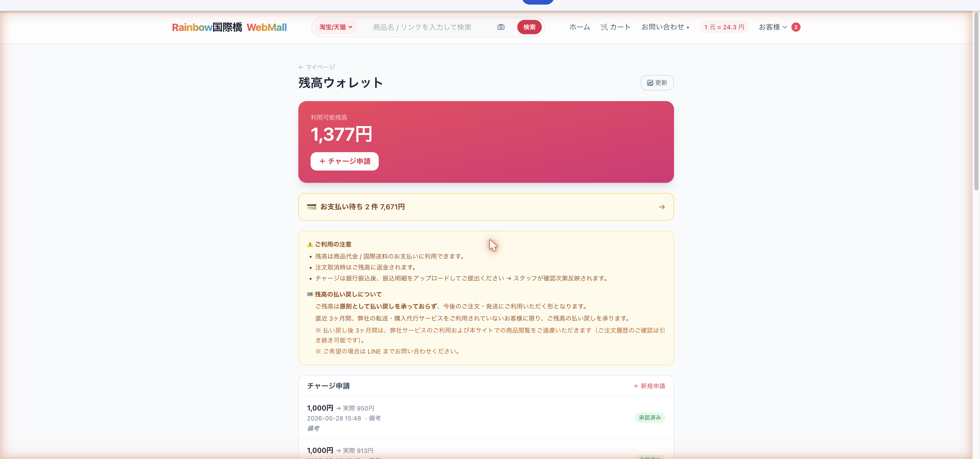Click the チャージ申請 button on balance card
Viewport: 980px width, 459px height.
point(344,161)
